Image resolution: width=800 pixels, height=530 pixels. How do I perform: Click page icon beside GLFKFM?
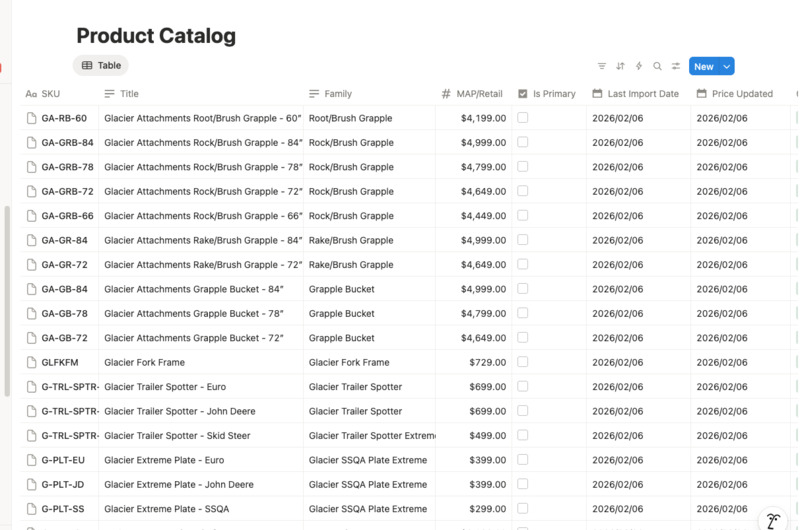point(31,362)
